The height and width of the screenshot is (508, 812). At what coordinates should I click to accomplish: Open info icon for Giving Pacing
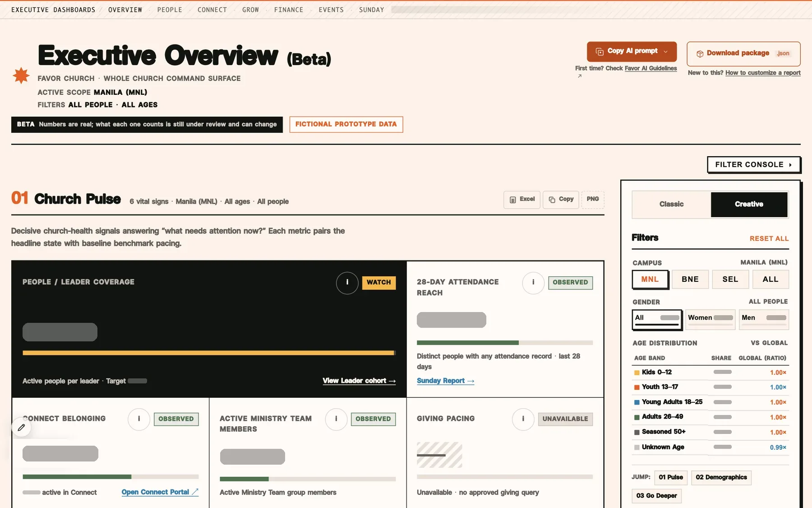523,419
